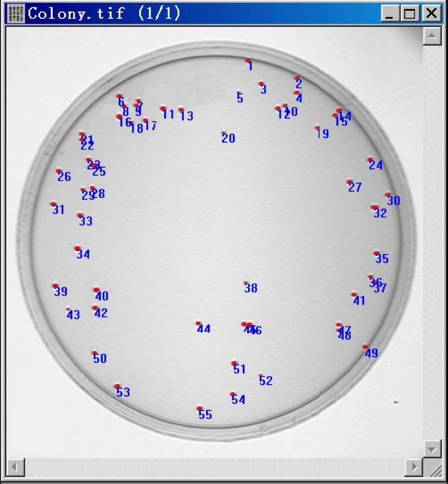Screen dimensions: 448x484
Task: Select colony label 38
Action: point(251,288)
